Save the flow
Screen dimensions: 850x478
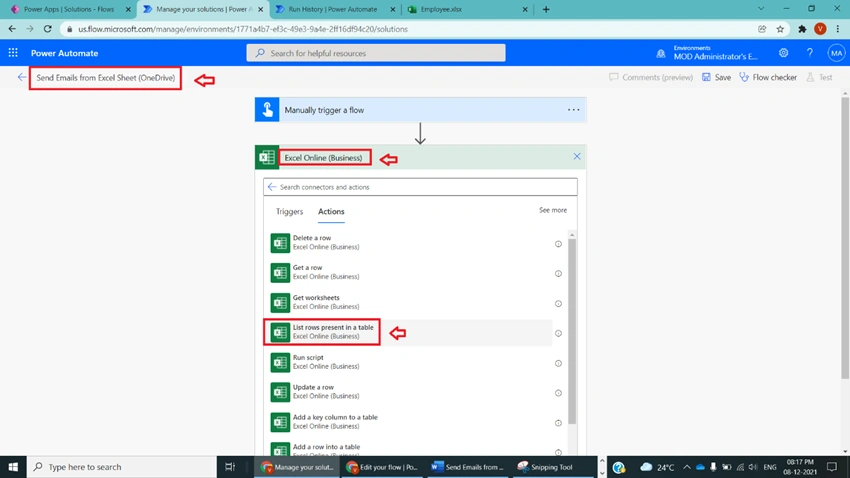click(x=716, y=77)
